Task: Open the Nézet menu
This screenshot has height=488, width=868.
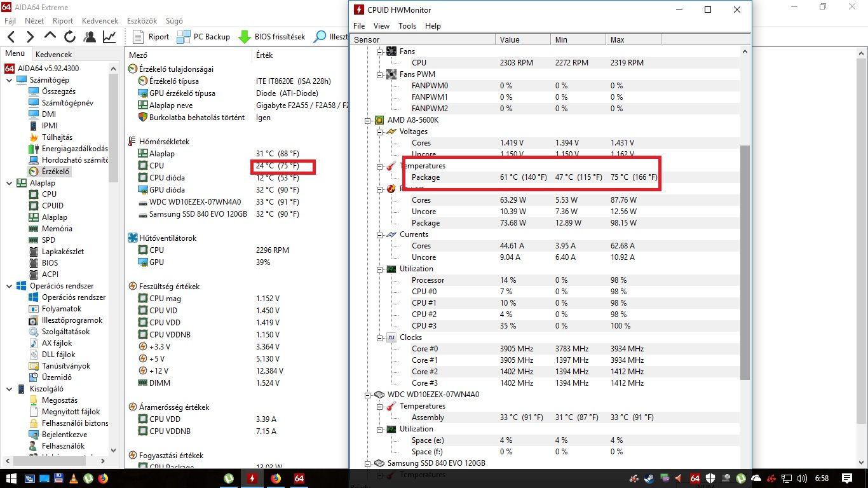Action: click(34, 21)
